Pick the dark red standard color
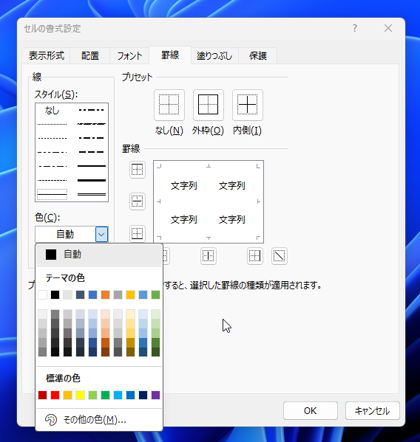The height and width of the screenshot is (442, 420). click(x=42, y=395)
